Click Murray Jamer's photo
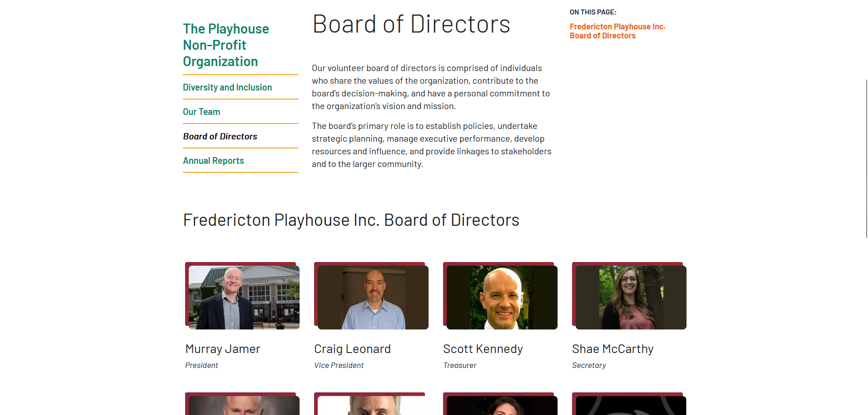This screenshot has width=868, height=415. (244, 297)
